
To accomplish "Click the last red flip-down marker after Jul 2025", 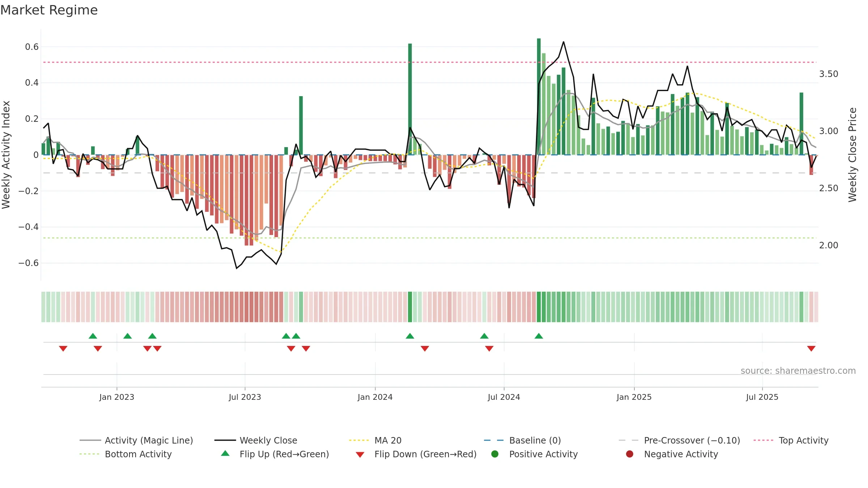I will pos(811,348).
